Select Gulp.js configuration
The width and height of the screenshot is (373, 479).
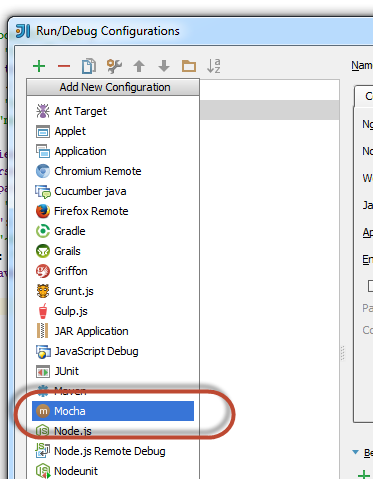(x=113, y=311)
